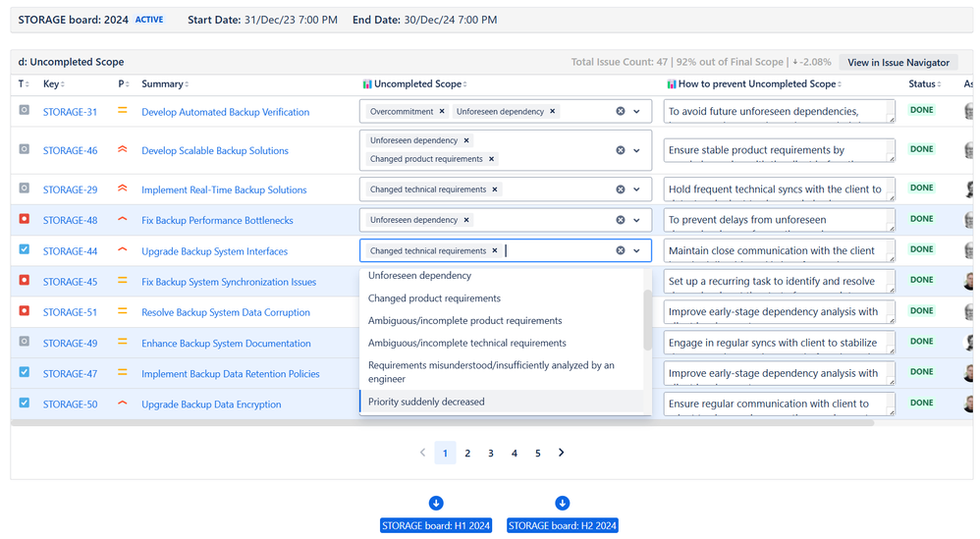Click the prevention text field for STORAGE-31
The height and width of the screenshot is (539, 980).
coord(779,111)
